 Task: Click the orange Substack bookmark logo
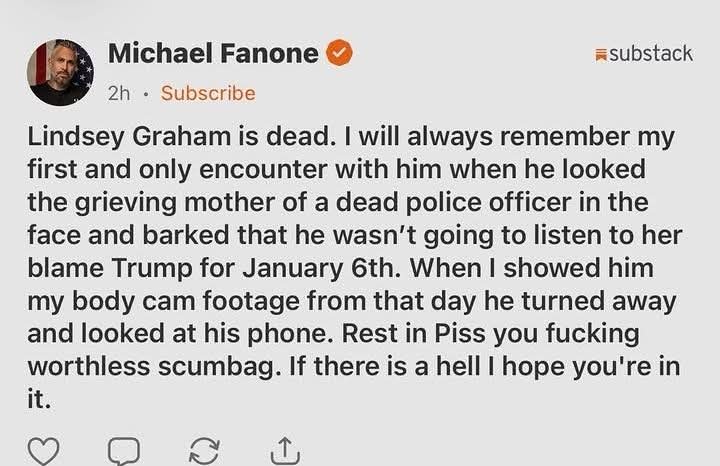601,55
